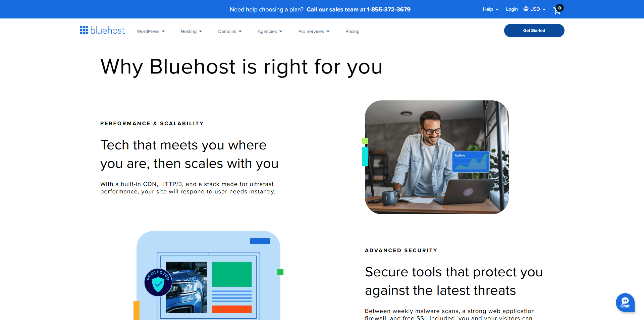The image size is (644, 320).
Task: Click the Get Started button
Action: pos(534,30)
